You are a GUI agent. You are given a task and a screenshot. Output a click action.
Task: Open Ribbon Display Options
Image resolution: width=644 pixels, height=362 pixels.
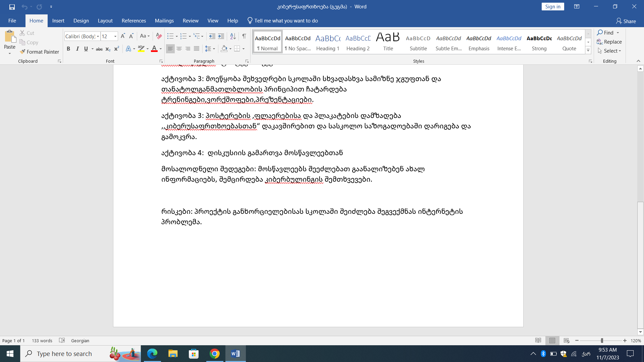(x=577, y=7)
